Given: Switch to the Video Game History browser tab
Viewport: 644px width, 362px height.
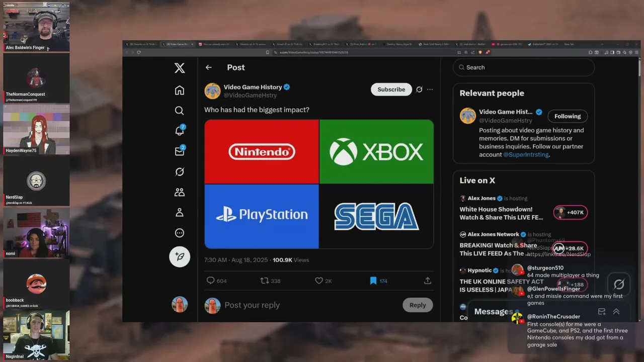Looking at the screenshot, I should (178, 44).
